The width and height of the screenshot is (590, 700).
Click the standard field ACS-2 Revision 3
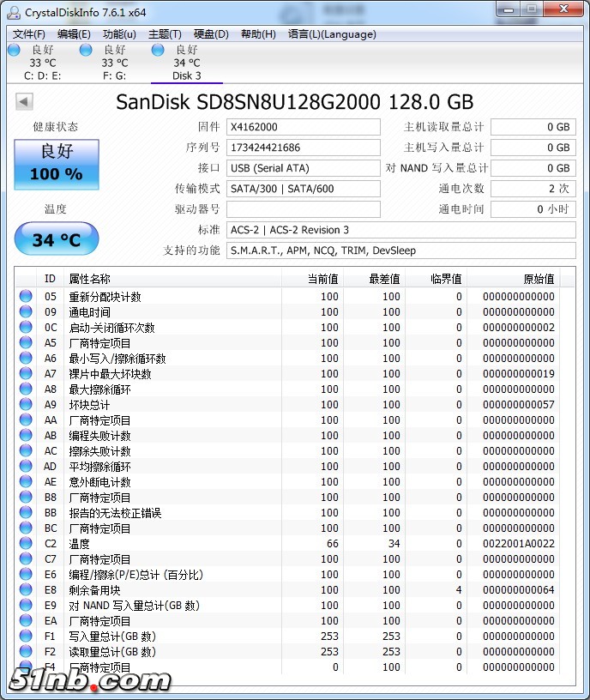click(x=401, y=230)
